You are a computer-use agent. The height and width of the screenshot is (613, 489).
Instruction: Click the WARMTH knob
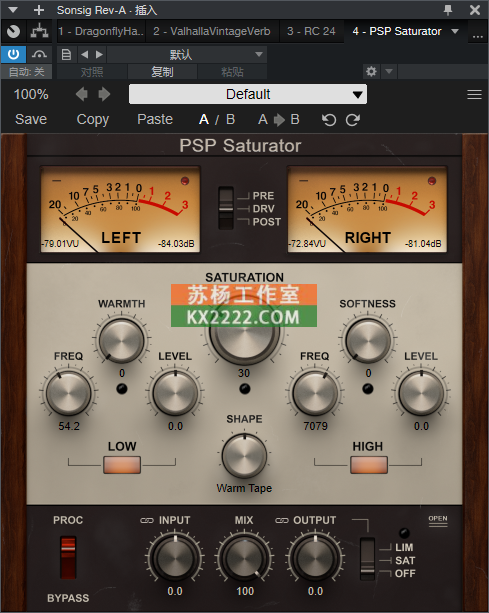(122, 340)
